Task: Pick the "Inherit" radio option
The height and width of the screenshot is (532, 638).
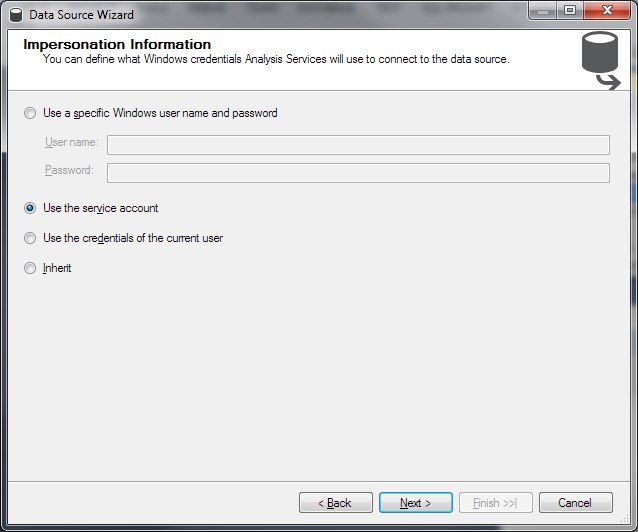Action: coord(30,268)
